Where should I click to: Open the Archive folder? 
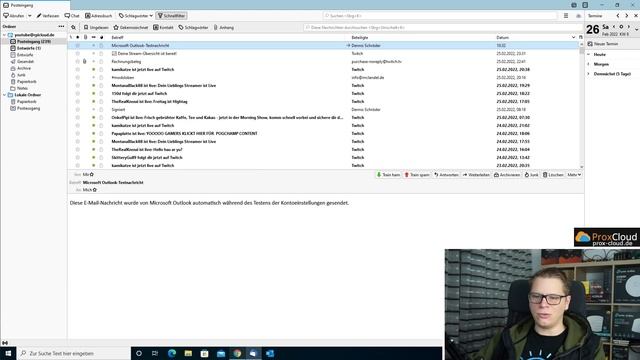24,68
